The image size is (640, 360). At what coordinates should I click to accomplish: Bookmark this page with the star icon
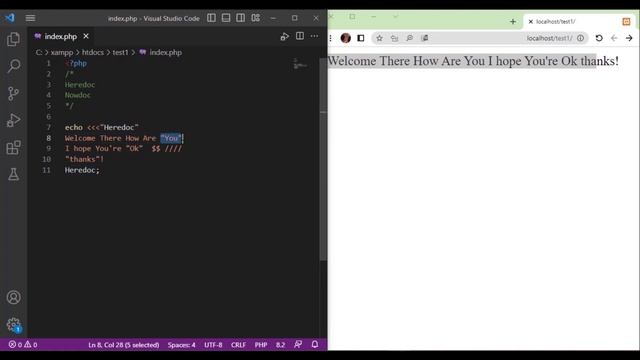tap(379, 38)
